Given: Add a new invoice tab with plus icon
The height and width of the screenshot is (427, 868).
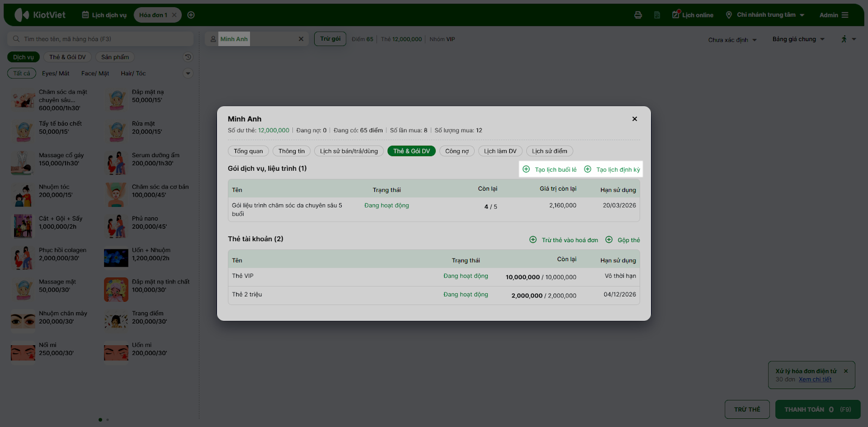Looking at the screenshot, I should point(191,15).
